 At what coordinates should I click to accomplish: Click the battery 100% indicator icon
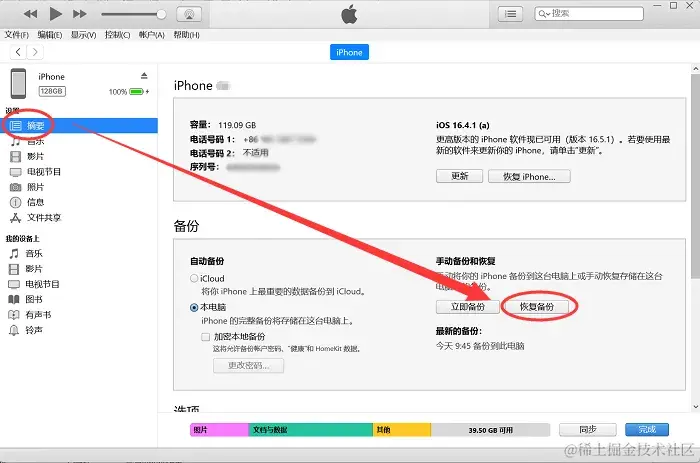(x=137, y=92)
